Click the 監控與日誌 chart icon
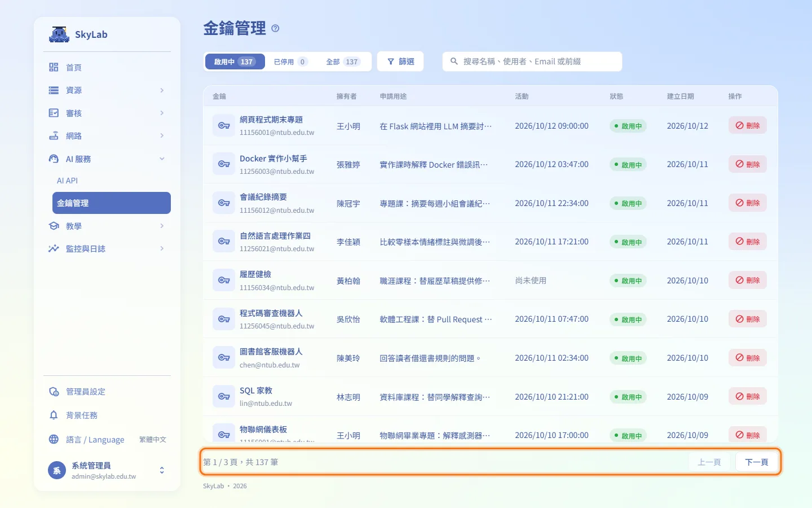This screenshot has height=508, width=812. tap(54, 248)
